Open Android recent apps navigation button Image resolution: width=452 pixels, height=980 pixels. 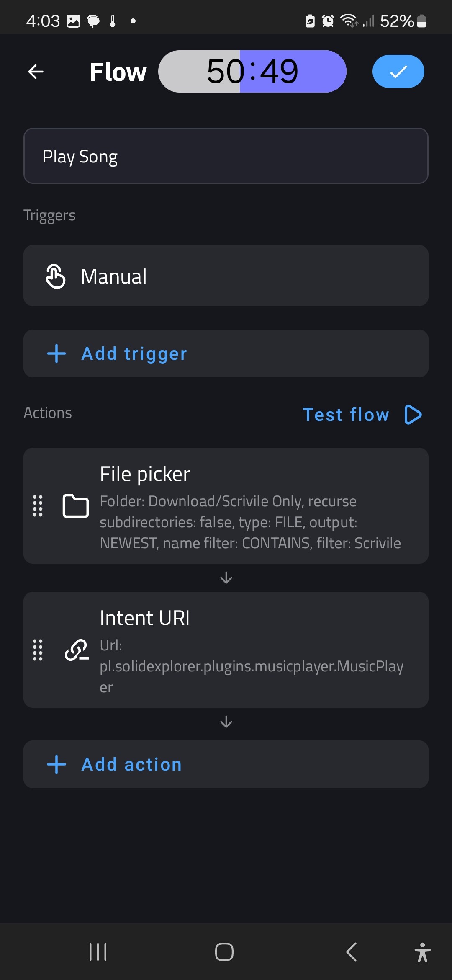[98, 952]
